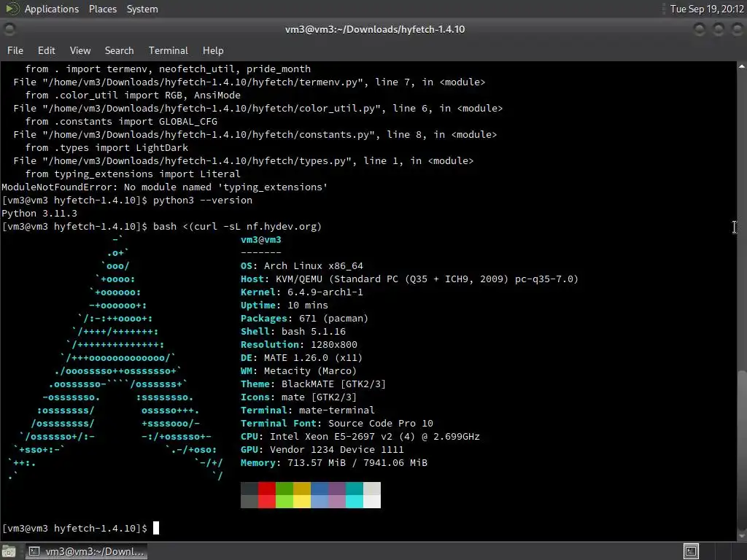
Task: Click the "python3 --version" command text
Action: coord(203,200)
